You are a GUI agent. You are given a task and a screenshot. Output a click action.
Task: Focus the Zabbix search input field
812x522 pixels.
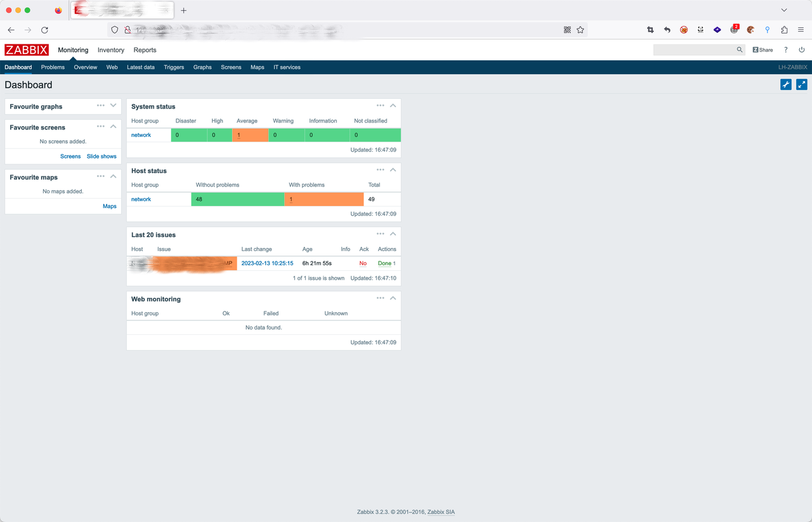[x=695, y=49]
